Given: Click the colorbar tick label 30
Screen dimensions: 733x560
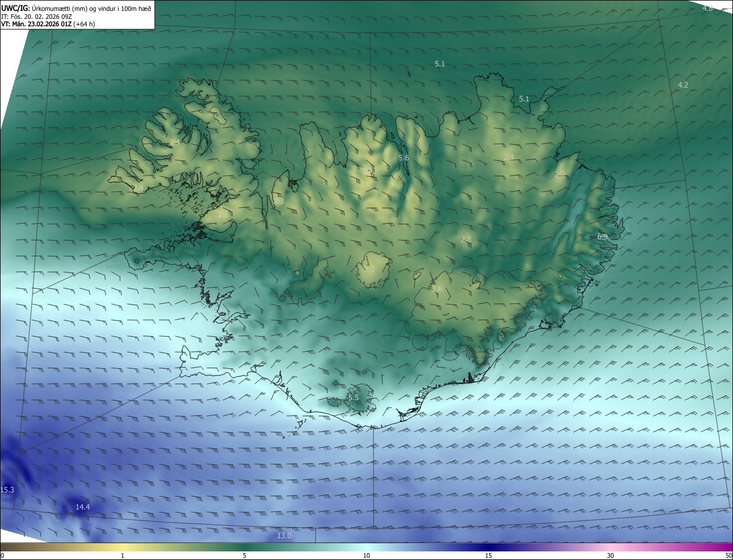Looking at the screenshot, I should tap(610, 555).
